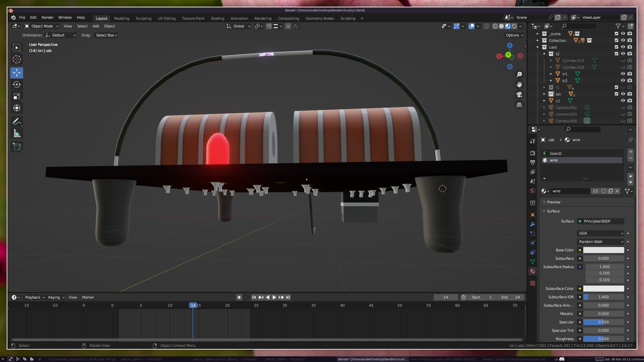Uncheck the card collection checkbox
This screenshot has width=644, height=362.
coord(616,47)
